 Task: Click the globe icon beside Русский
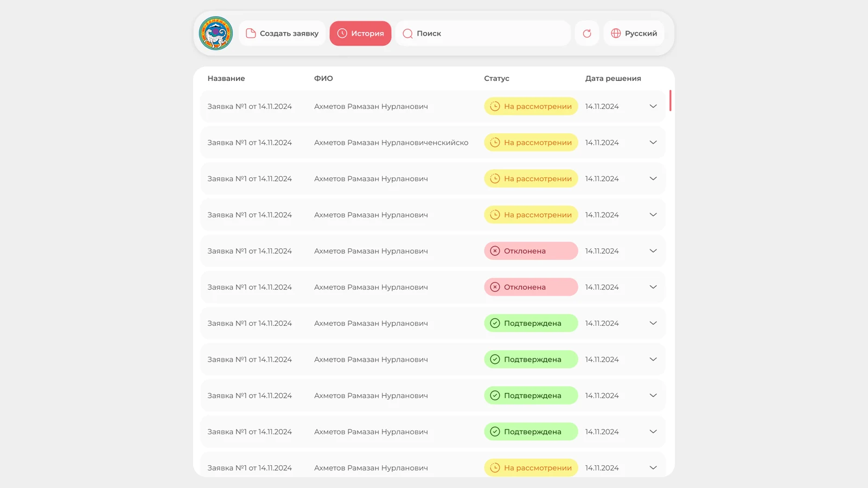(616, 33)
